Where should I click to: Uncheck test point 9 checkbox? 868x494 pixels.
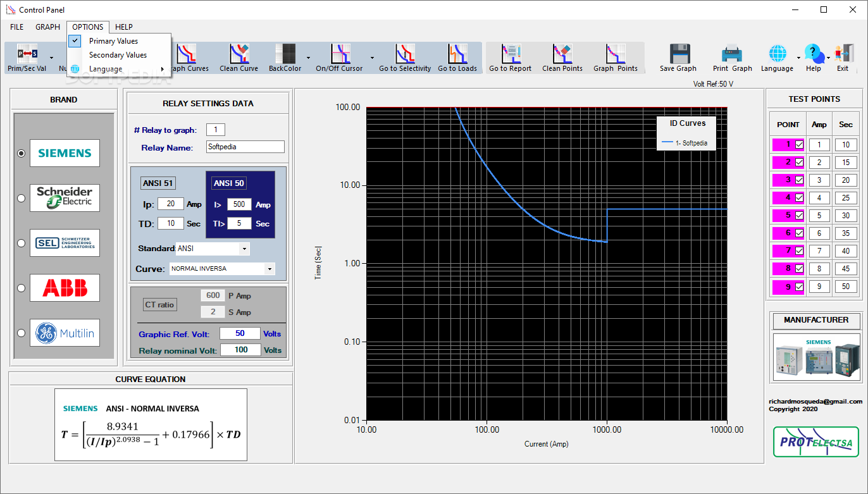[800, 287]
